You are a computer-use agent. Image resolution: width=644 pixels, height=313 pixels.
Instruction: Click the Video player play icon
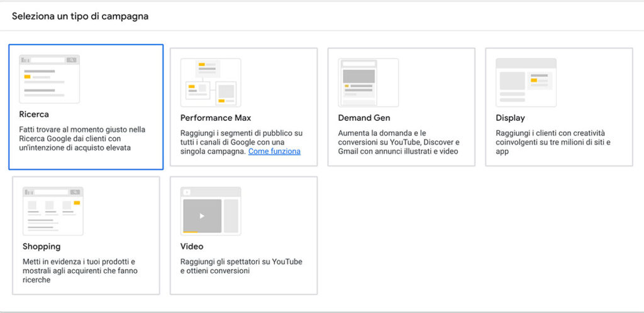coord(202,215)
